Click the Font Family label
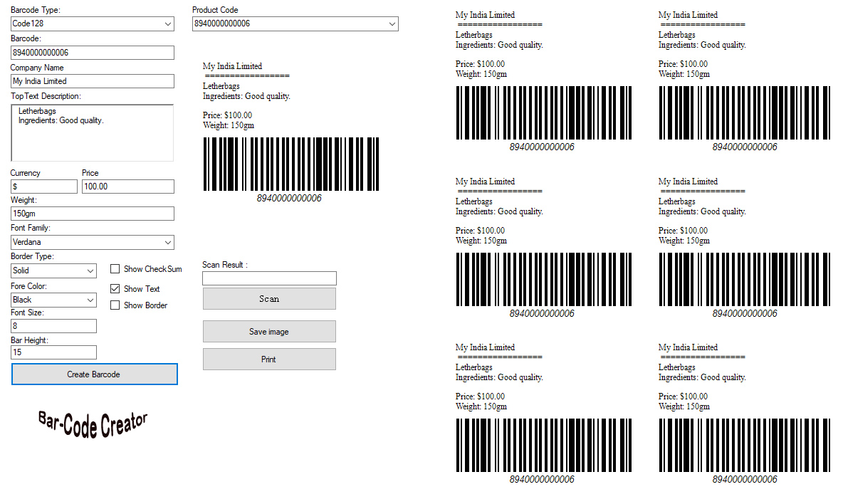This screenshot has height=504, width=843. (31, 228)
